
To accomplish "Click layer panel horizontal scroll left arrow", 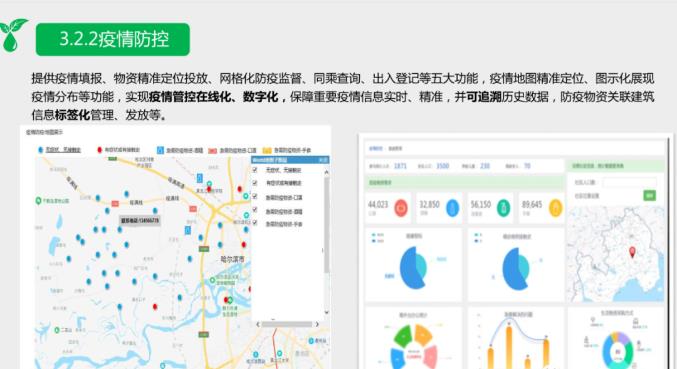I will click(x=258, y=324).
